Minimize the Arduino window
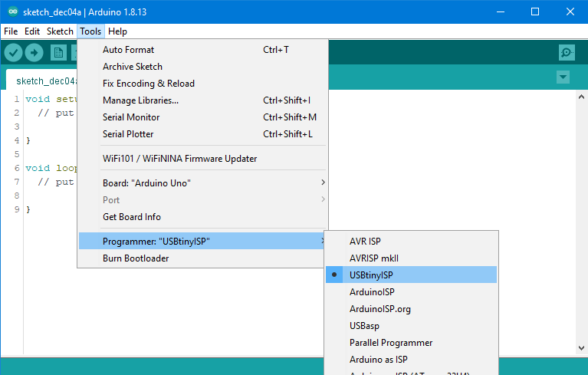The image size is (588, 375). tap(501, 12)
